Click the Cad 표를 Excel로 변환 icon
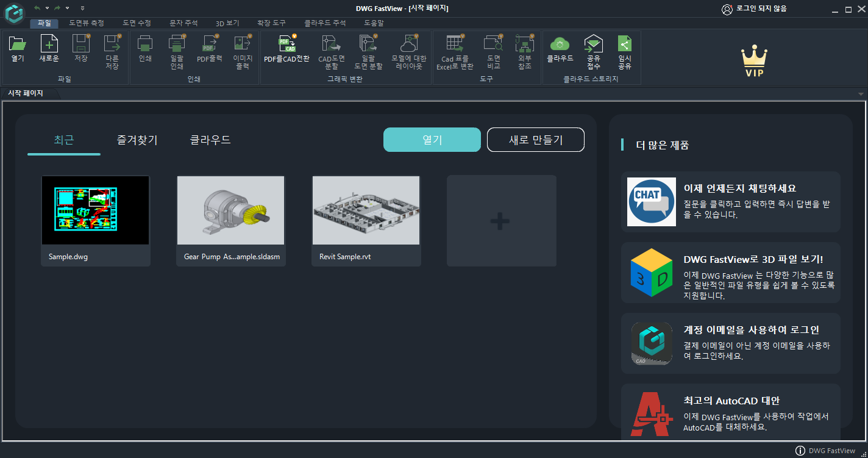868x458 pixels. 454,43
